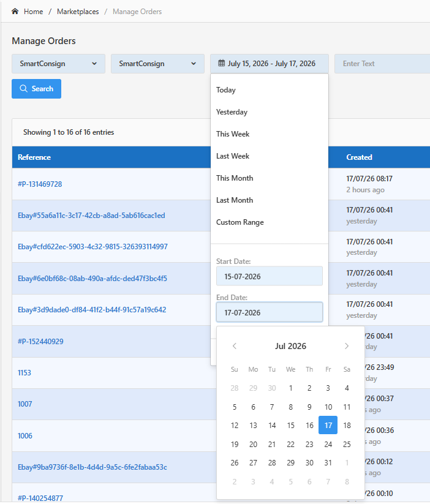Pick July 26 in the calendar
The height and width of the screenshot is (504, 430).
235,463
